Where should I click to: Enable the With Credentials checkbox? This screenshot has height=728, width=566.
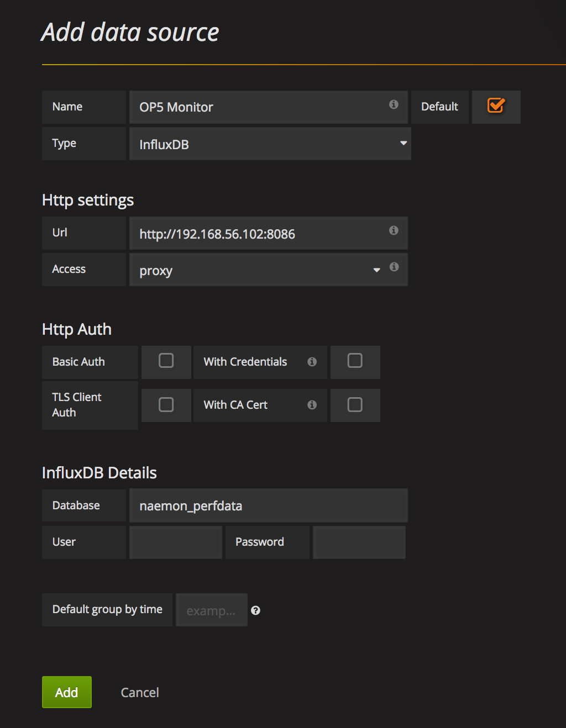pyautogui.click(x=355, y=361)
